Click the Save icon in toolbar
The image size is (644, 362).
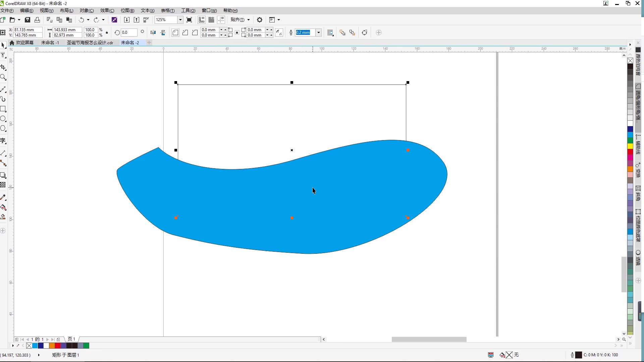pyautogui.click(x=28, y=20)
